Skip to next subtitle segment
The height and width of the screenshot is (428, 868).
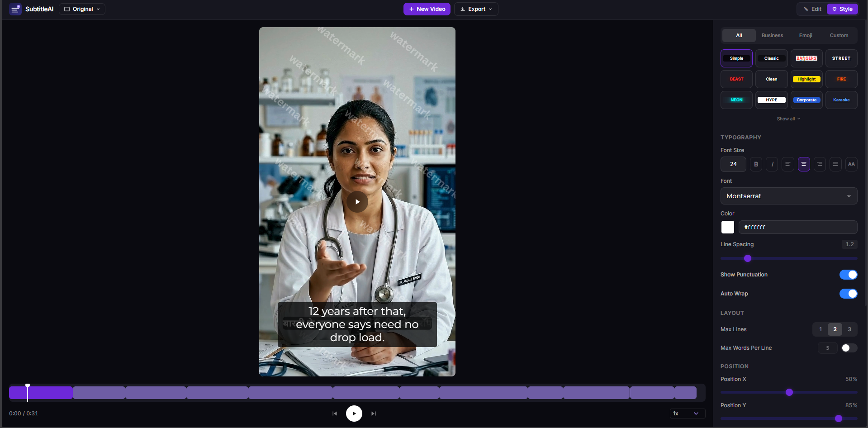pyautogui.click(x=374, y=414)
